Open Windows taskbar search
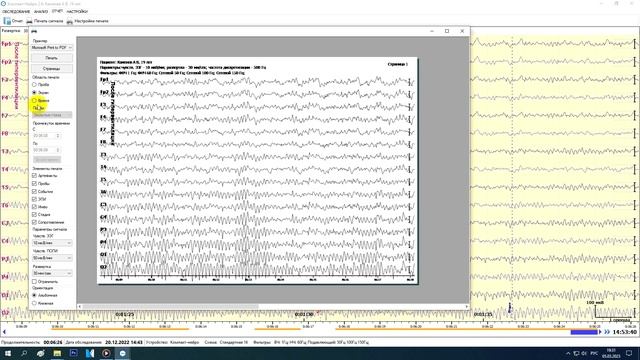This screenshot has height=360, width=640. click(24, 353)
